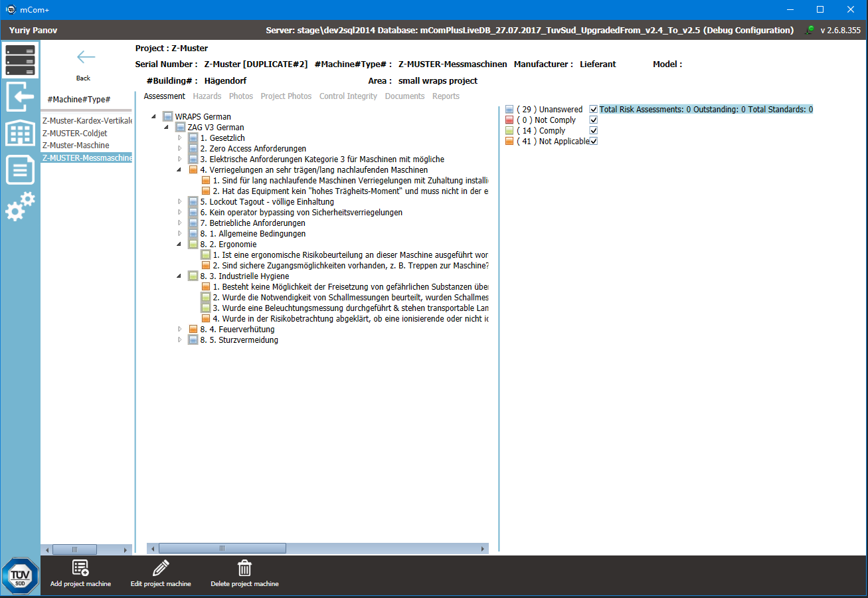Click the machine list horizontal scrollbar thumb

(x=74, y=549)
